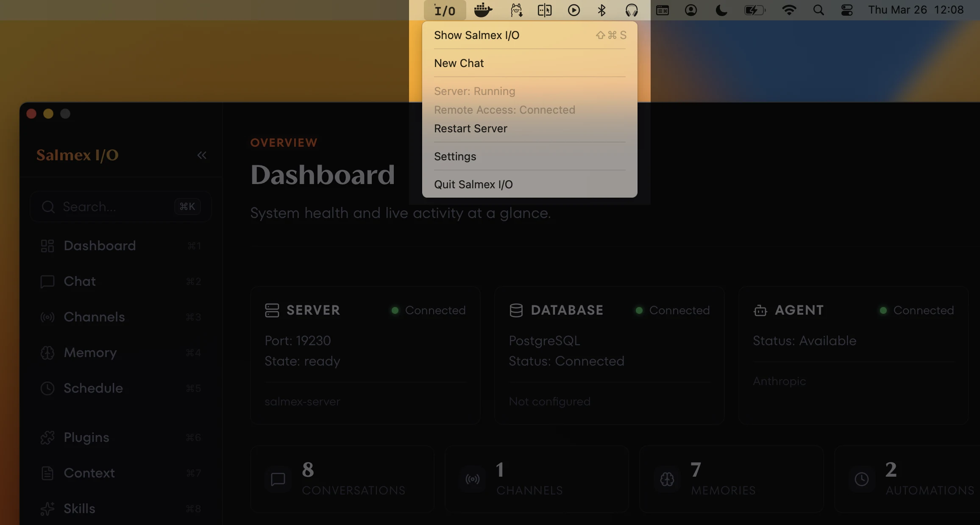The image size is (980, 525).
Task: Choose Quit Salmex I/O
Action: pyautogui.click(x=473, y=184)
